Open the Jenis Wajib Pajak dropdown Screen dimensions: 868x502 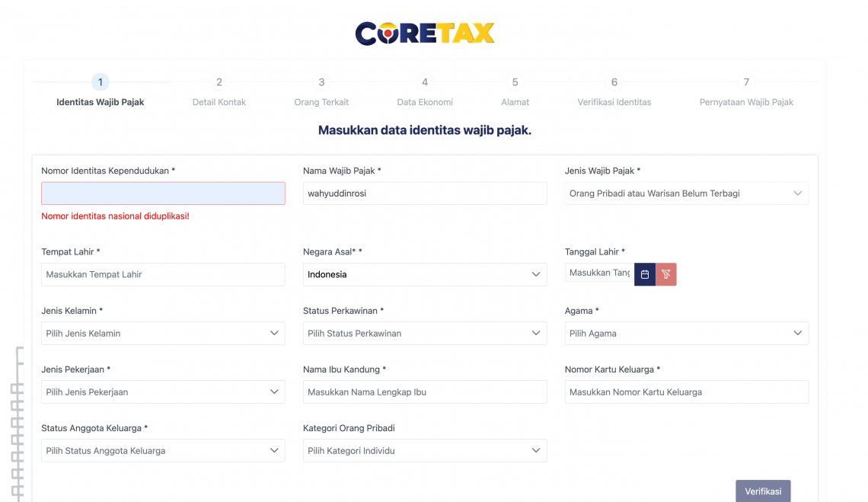click(686, 193)
